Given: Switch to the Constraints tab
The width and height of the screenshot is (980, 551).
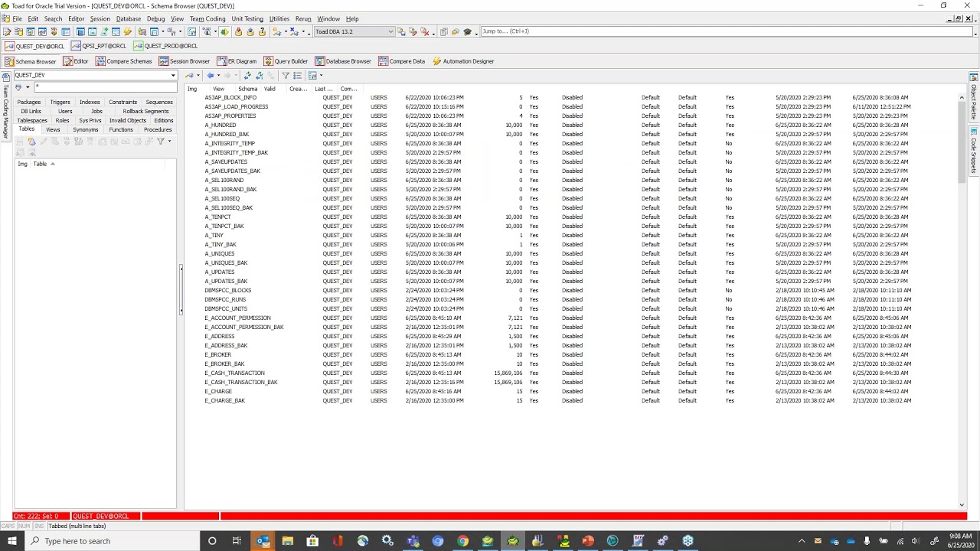Looking at the screenshot, I should click(x=122, y=102).
